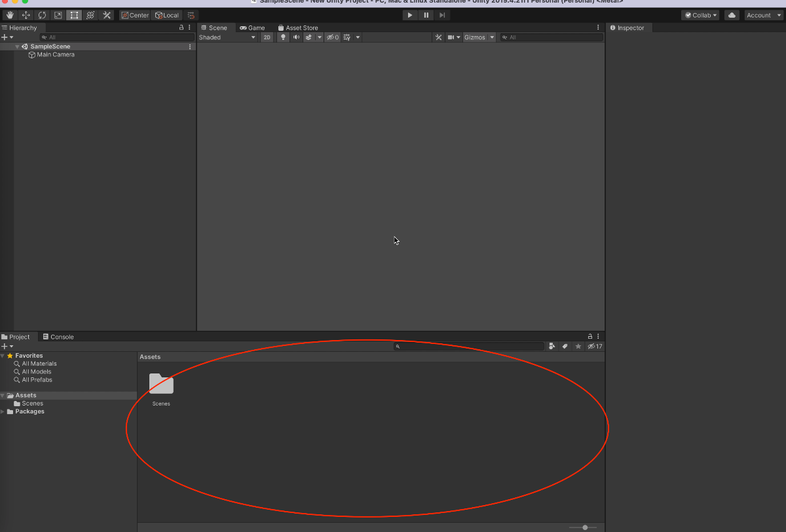The width and height of the screenshot is (786, 532).
Task: Save Project search to Favorites star
Action: [x=578, y=346]
